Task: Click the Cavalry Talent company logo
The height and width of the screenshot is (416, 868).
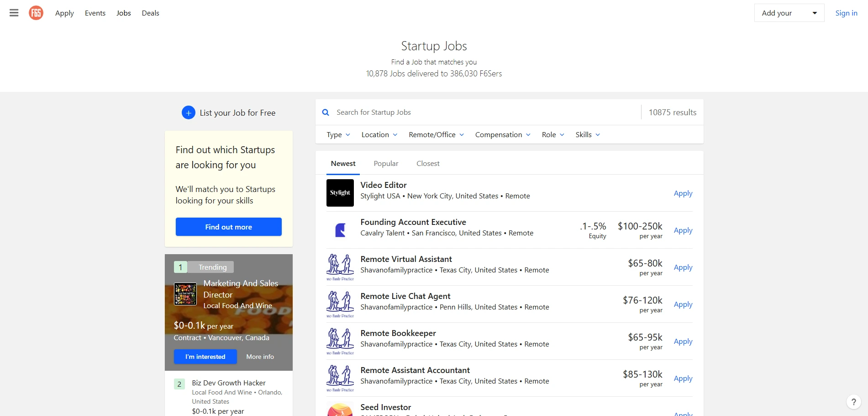Action: coord(340,230)
